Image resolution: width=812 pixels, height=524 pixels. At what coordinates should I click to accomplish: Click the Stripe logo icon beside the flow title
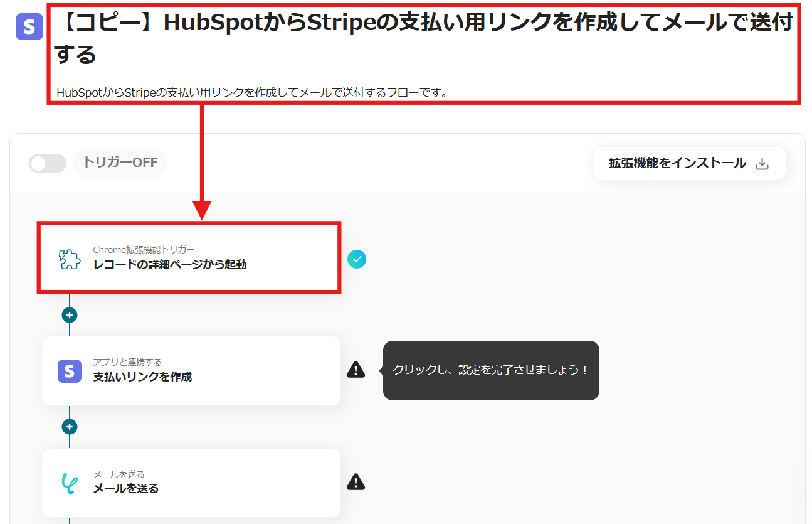coord(29,27)
